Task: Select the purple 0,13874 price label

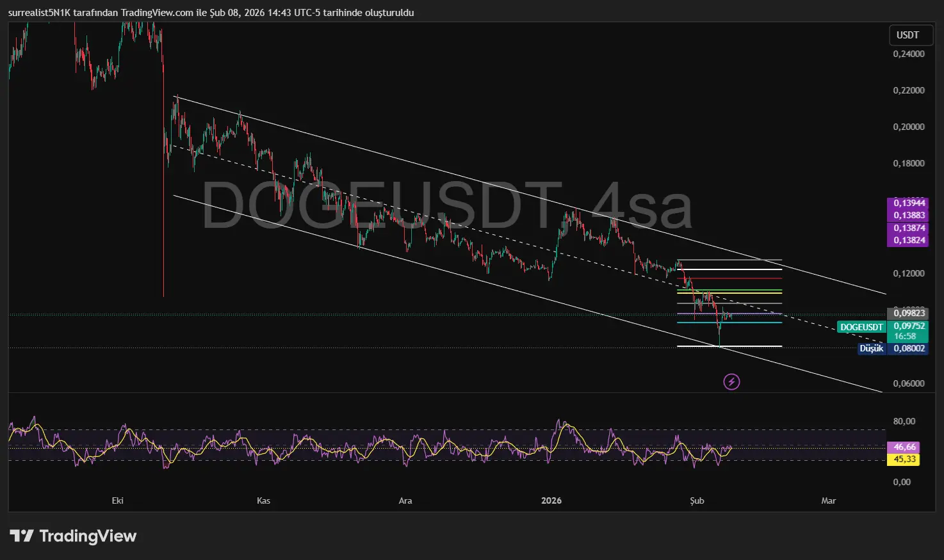Action: tap(909, 228)
